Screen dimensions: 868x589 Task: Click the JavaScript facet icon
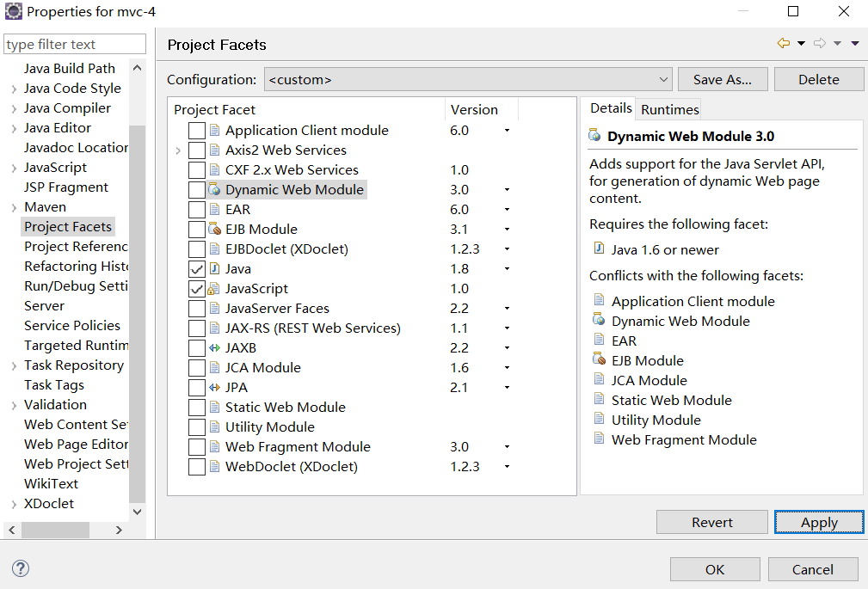(x=214, y=289)
